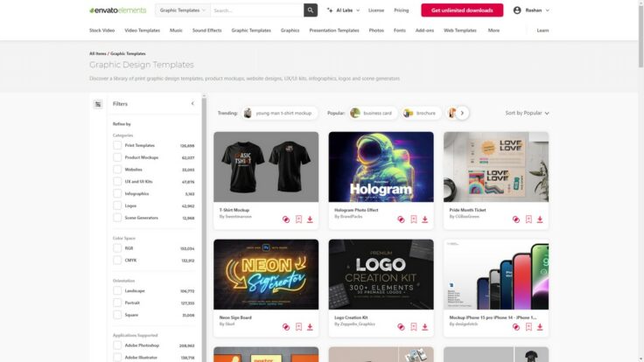Bookmark the Hologram Photo Effect item
The image size is (644, 362).
414,219
